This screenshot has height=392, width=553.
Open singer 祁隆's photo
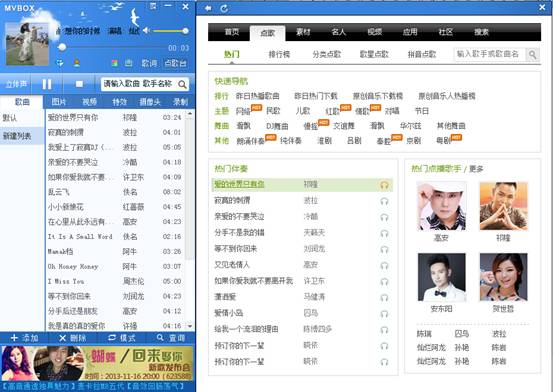pyautogui.click(x=503, y=206)
